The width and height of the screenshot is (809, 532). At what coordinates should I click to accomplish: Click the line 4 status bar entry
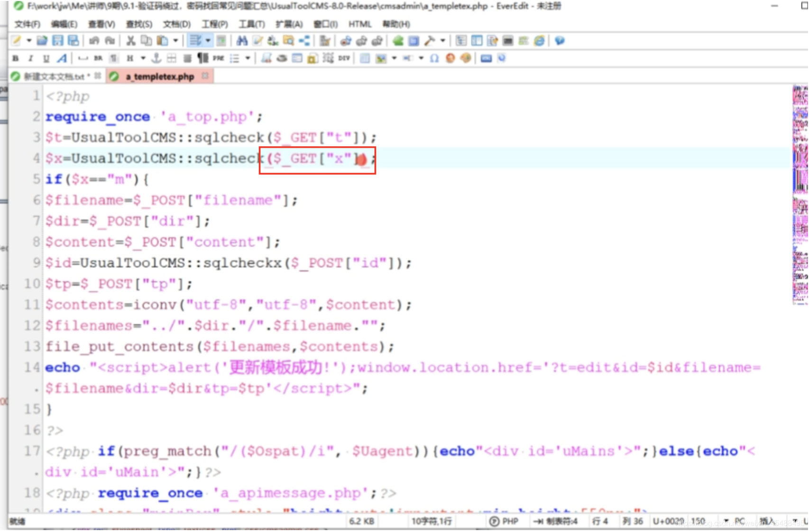pos(600,521)
